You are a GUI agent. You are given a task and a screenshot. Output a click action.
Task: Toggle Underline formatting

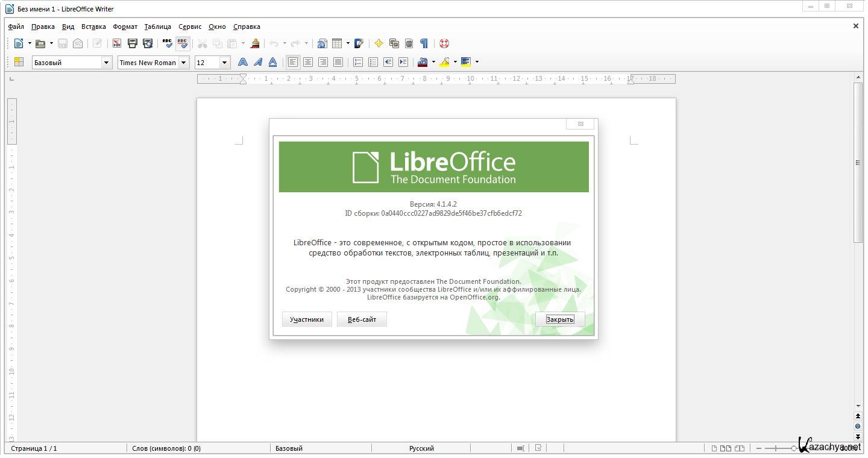[273, 62]
